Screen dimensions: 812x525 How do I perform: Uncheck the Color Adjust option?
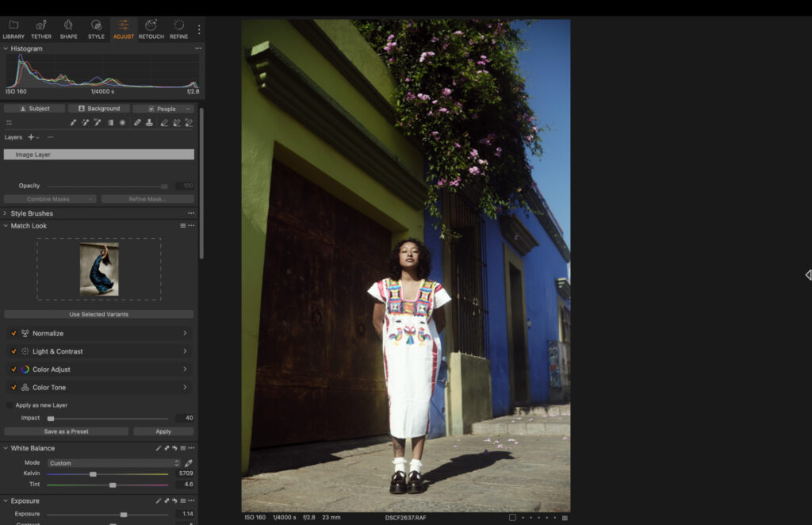point(13,369)
